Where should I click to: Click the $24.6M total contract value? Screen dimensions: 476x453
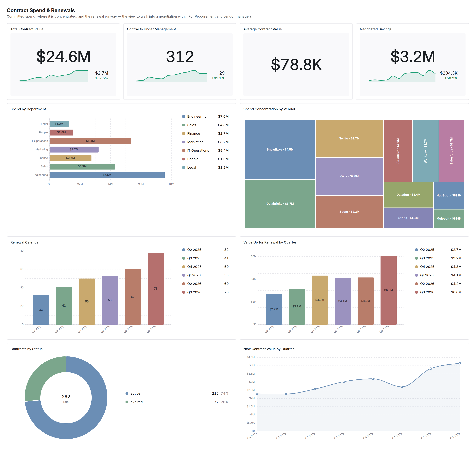(63, 57)
